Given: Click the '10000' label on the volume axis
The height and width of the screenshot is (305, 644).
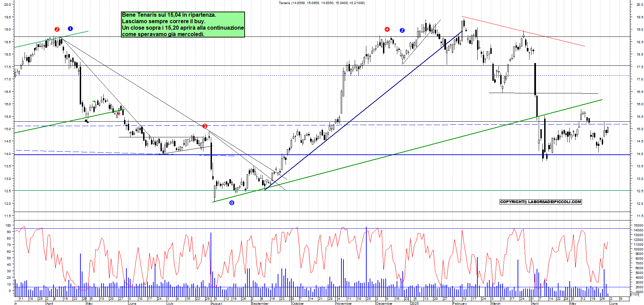Looking at the screenshot, I should [638, 249].
